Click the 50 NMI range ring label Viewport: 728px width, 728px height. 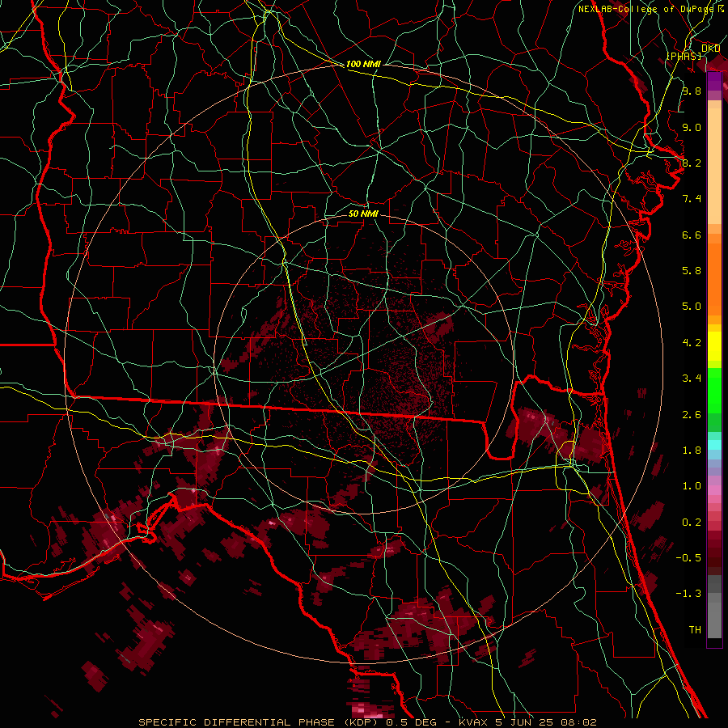[x=363, y=214]
